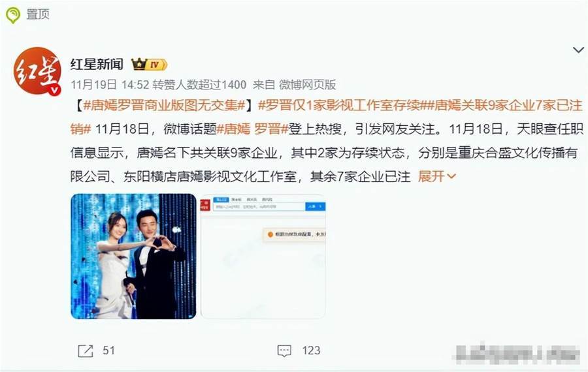Viewport: 588px width, 372px height.
Task: Open the couple heart-gesture photo thumbnail
Action: pyautogui.click(x=133, y=256)
